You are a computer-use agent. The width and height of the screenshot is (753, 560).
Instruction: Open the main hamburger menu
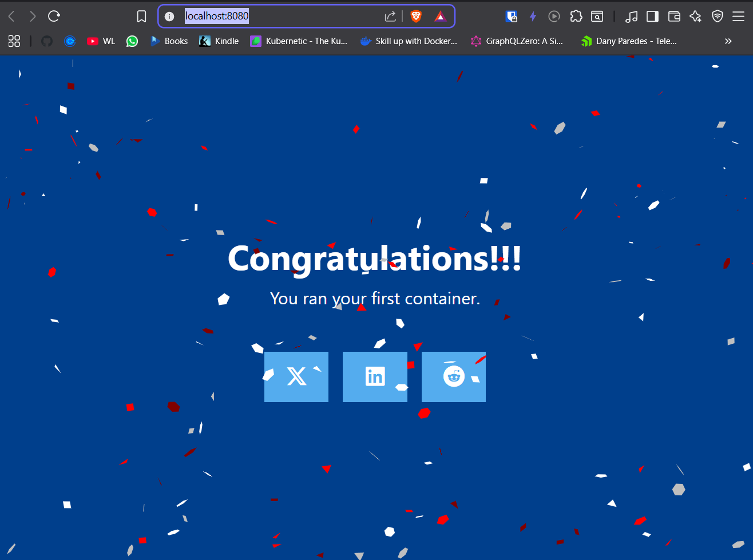click(739, 16)
